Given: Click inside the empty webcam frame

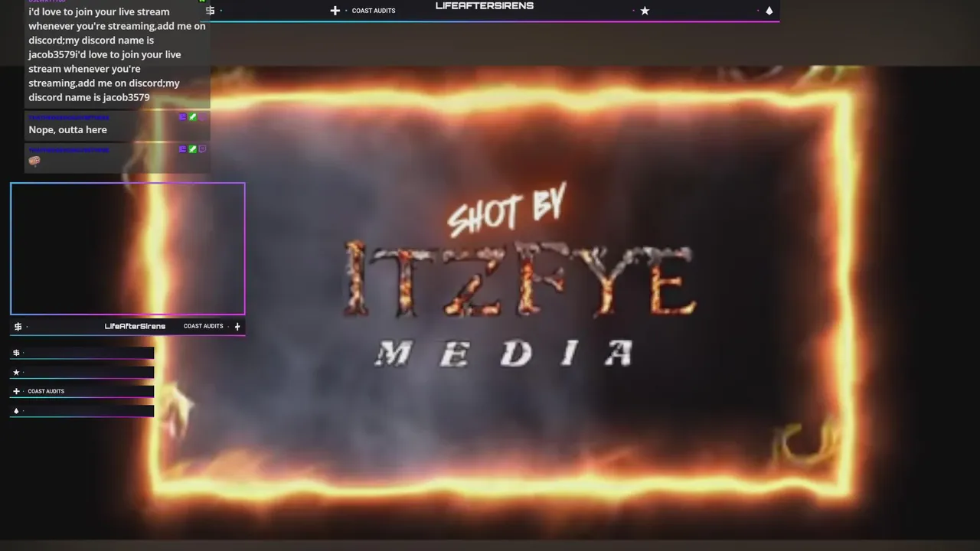Looking at the screenshot, I should (x=128, y=249).
